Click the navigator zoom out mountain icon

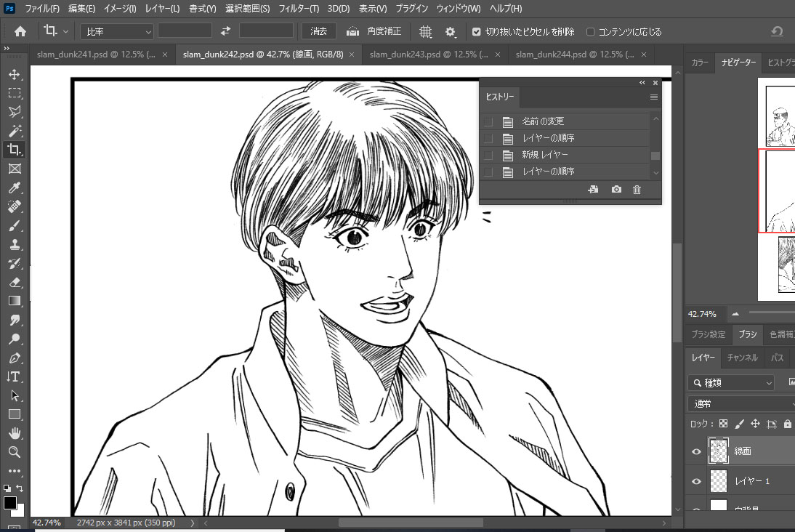click(735, 314)
